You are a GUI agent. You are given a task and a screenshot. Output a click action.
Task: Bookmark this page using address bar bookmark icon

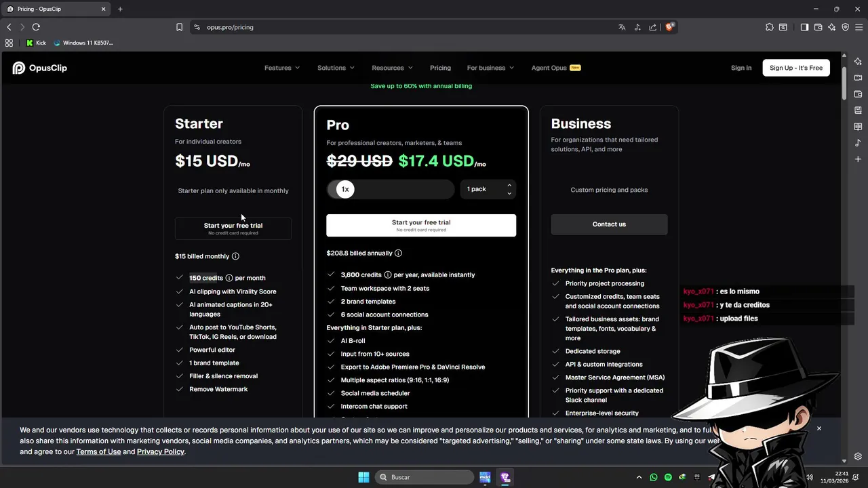tap(179, 27)
